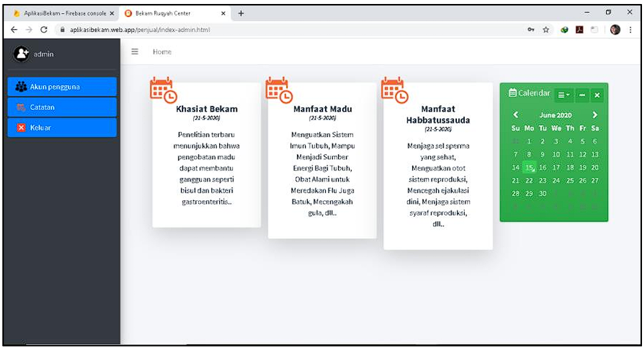Screen dimensions: 644x348
Task: Click the calendar-clock icon above Manfaat Madu
Action: pos(278,90)
